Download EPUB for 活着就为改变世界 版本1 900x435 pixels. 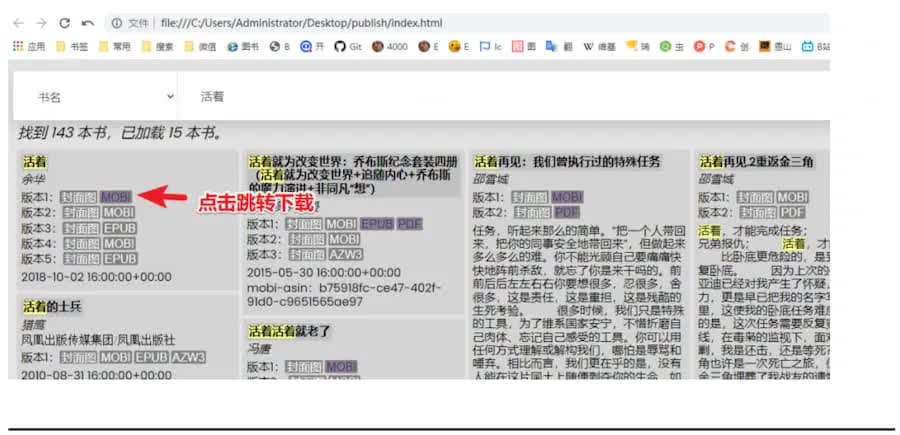pos(377,224)
